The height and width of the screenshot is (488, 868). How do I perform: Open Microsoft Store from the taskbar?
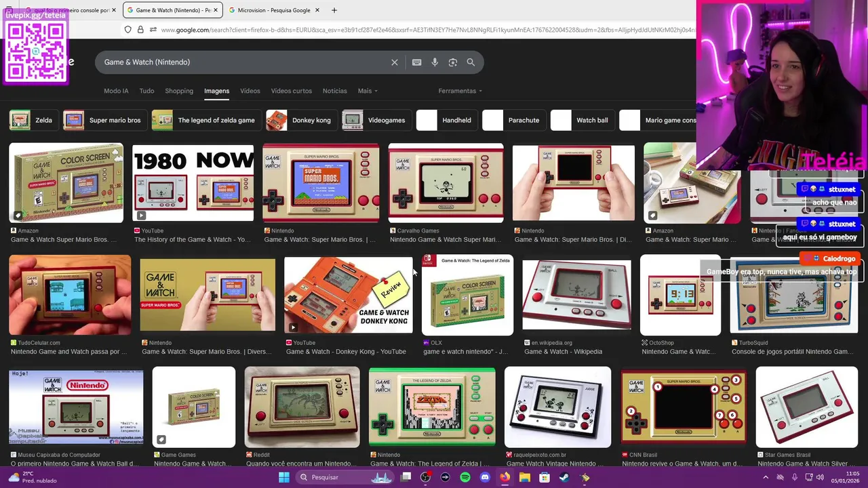(544, 477)
